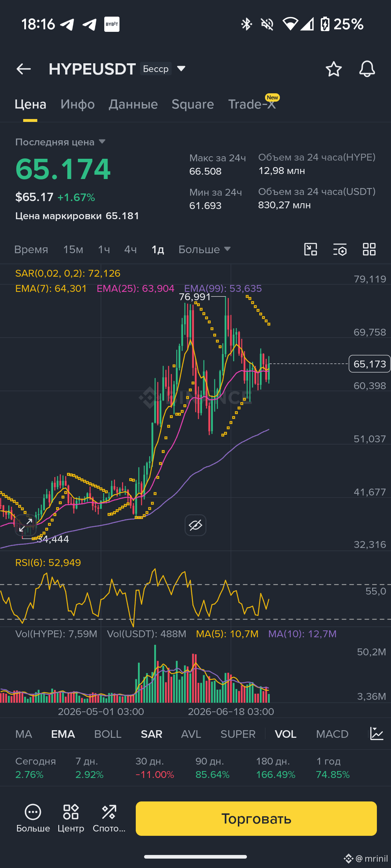This screenshot has width=391, height=868.
Task: Select the 15м timeframe
Action: 73,250
